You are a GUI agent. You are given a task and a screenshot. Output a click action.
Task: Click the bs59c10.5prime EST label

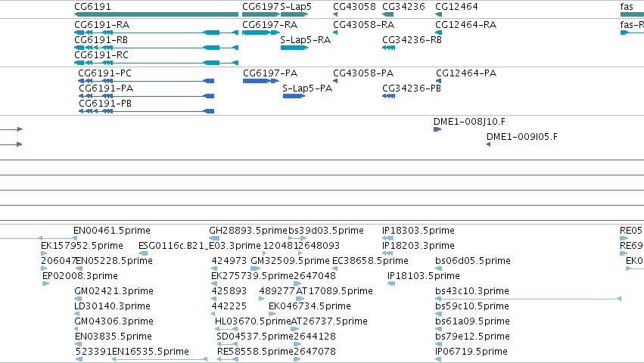pos(472,306)
